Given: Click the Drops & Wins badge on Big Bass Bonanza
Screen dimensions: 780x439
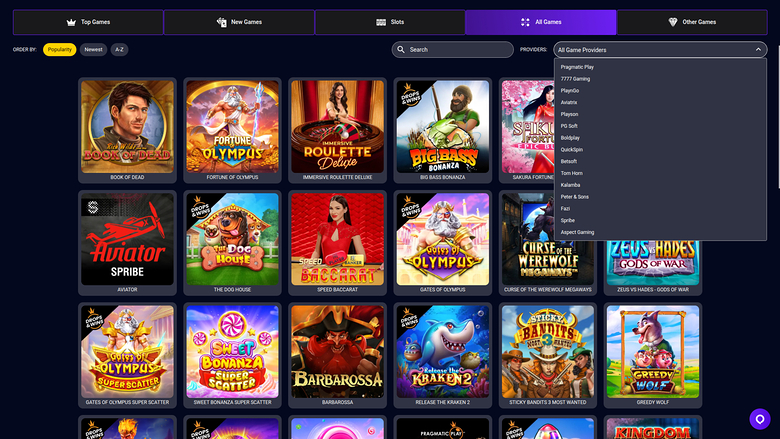Looking at the screenshot, I should point(410,94).
